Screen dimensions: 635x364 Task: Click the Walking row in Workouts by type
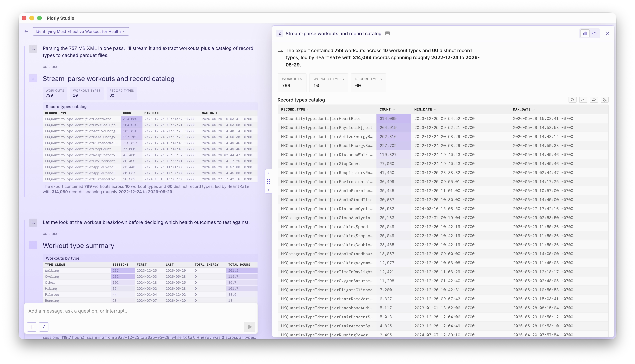point(150,270)
